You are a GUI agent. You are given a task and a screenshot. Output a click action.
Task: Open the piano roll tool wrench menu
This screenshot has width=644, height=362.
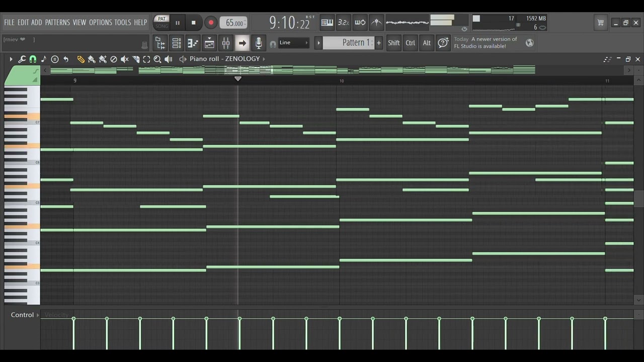pos(22,59)
